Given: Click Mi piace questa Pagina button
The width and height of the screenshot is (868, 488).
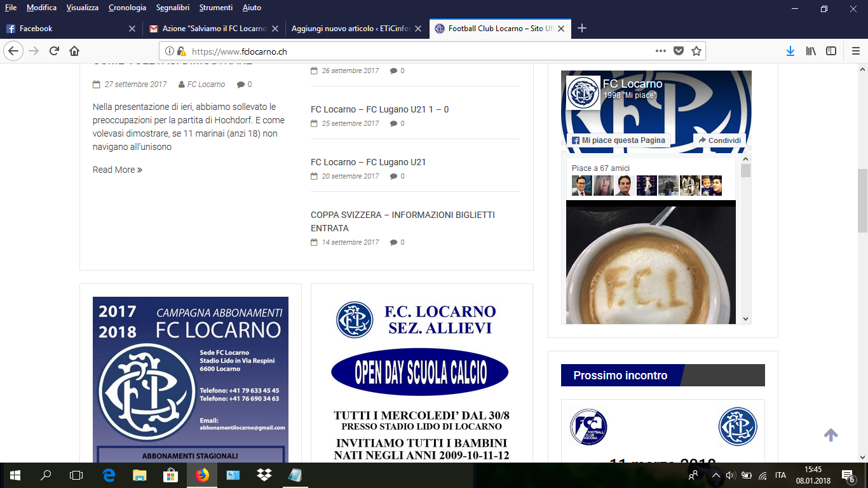Looking at the screenshot, I should pos(618,140).
